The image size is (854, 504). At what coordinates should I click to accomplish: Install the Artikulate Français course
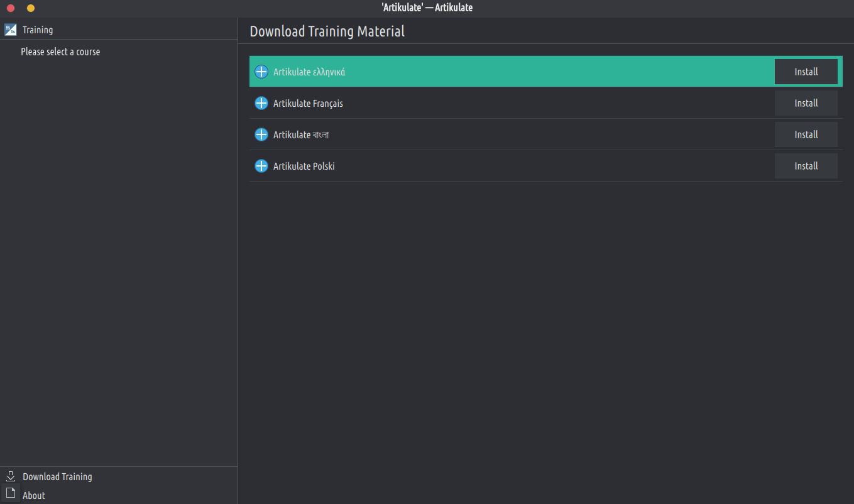(x=806, y=103)
